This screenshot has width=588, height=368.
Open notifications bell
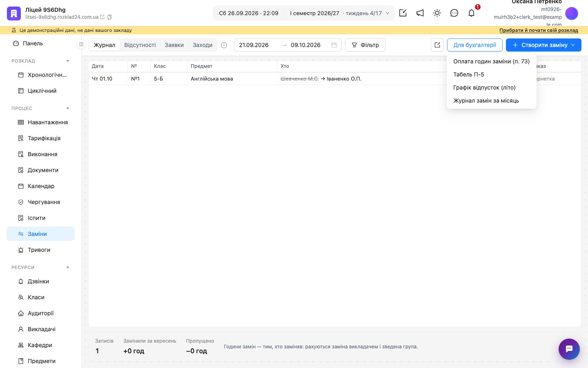(472, 13)
